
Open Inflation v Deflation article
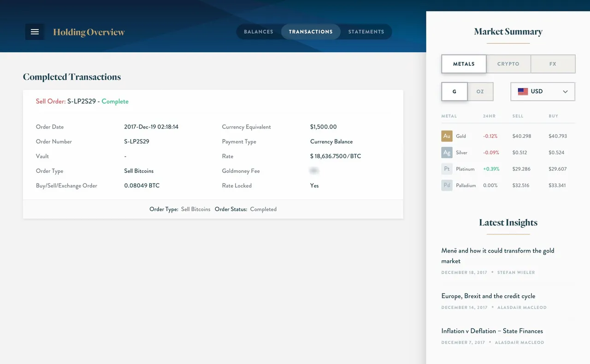[x=492, y=331]
